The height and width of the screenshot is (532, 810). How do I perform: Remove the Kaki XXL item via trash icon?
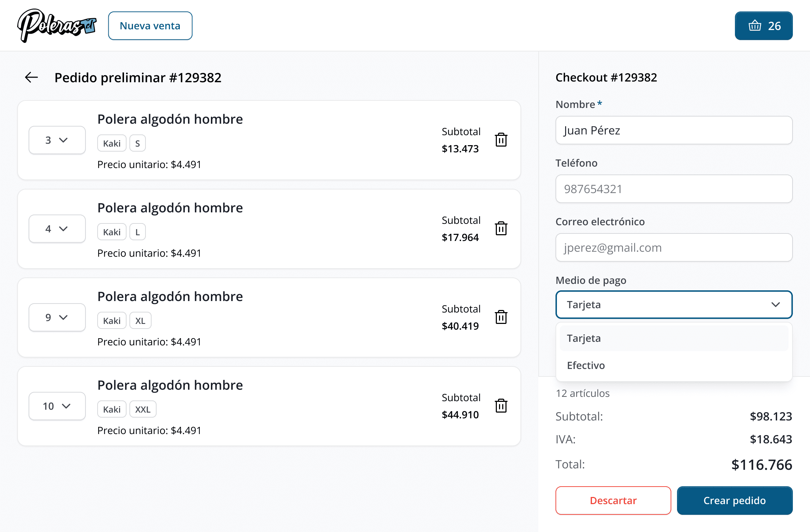coord(501,406)
